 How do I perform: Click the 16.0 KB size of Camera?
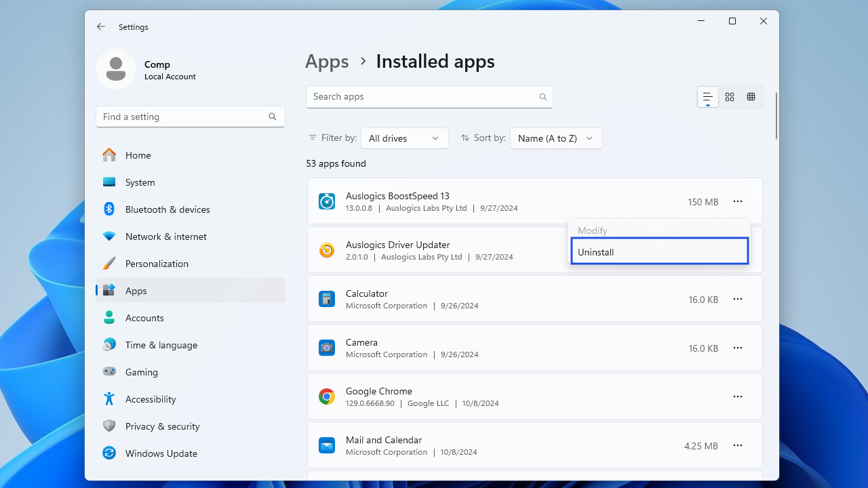pyautogui.click(x=703, y=348)
